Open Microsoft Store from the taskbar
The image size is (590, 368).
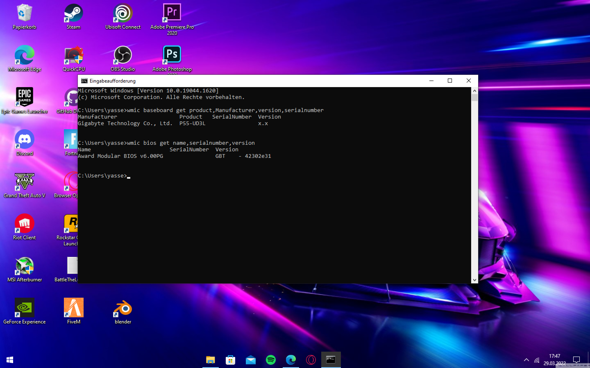[230, 360]
